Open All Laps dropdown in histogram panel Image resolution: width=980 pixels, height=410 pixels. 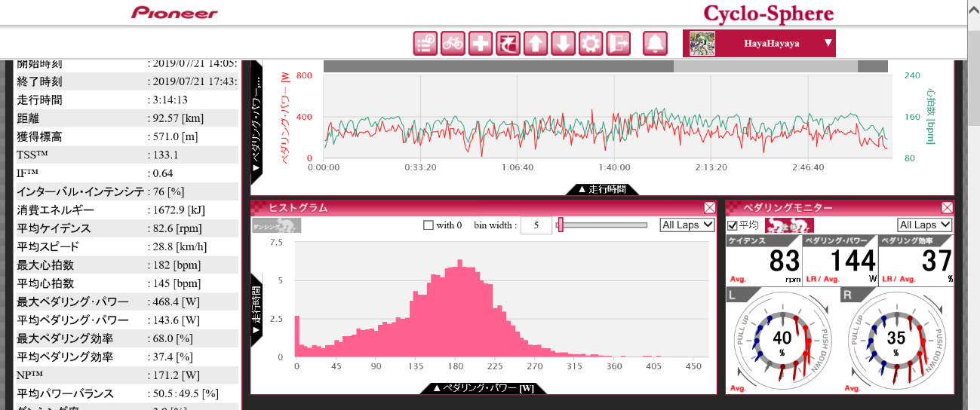click(x=687, y=225)
